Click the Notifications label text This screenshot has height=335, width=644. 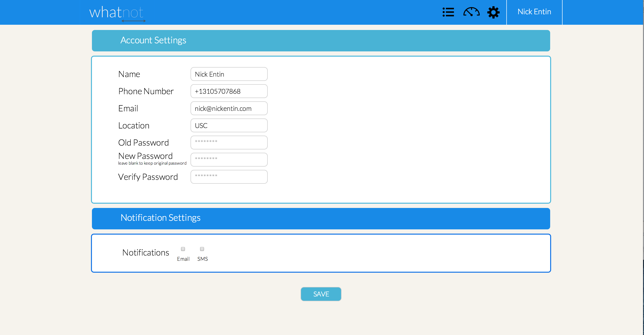point(146,253)
